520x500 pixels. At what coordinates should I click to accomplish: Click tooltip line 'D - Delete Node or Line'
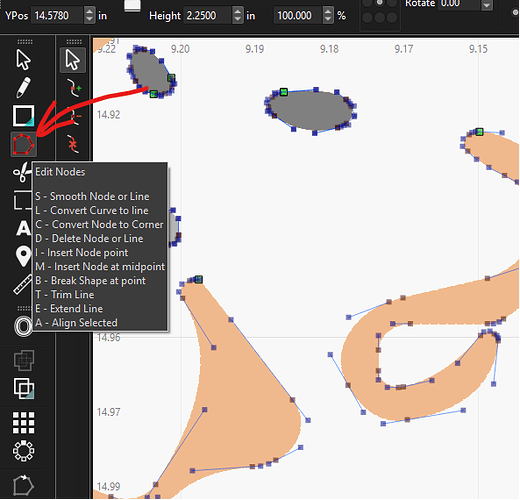pyautogui.click(x=89, y=239)
